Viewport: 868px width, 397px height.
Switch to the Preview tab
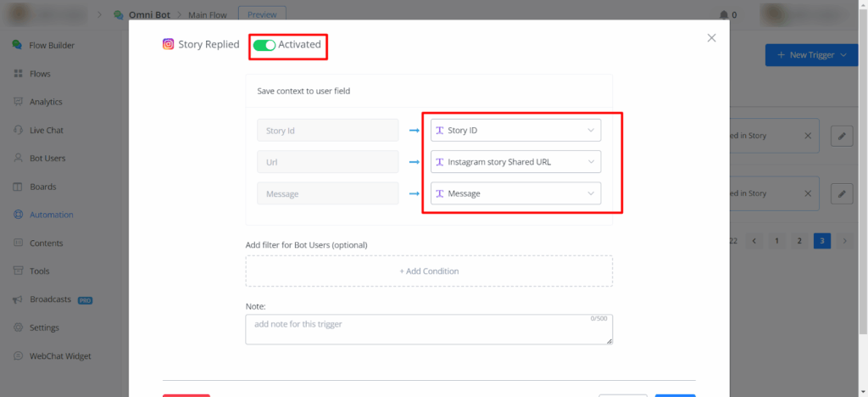262,14
